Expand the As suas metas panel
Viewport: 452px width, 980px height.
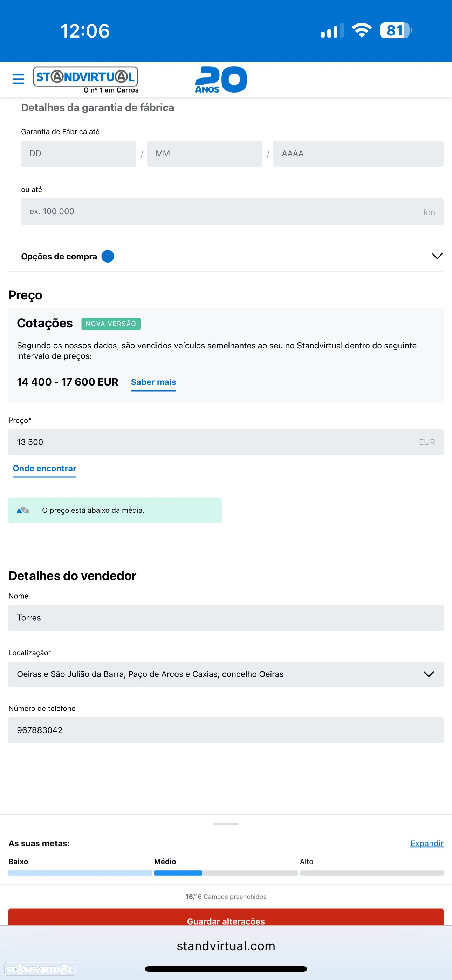(426, 843)
